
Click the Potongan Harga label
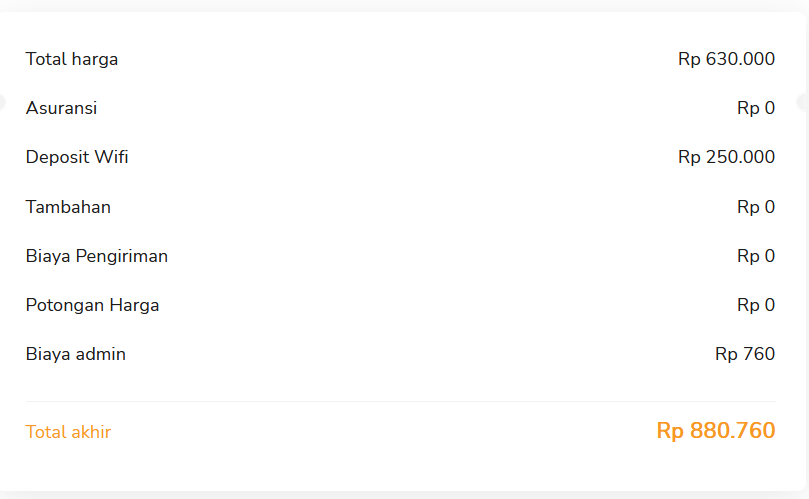pyautogui.click(x=92, y=305)
